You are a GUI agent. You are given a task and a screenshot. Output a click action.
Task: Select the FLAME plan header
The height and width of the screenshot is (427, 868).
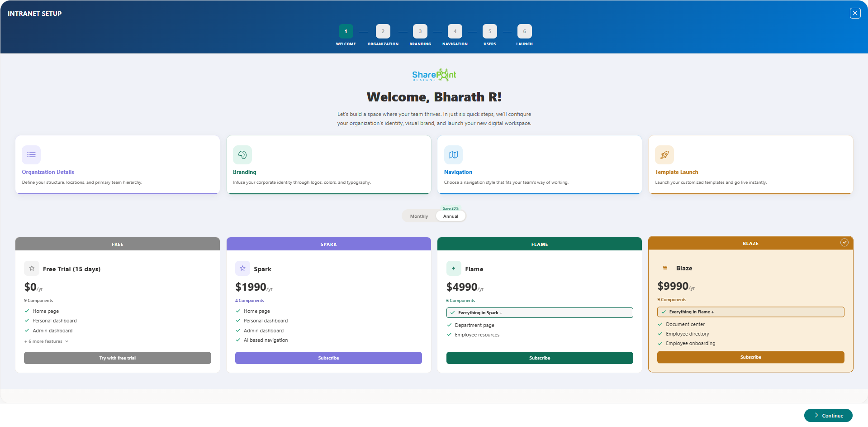(540, 244)
